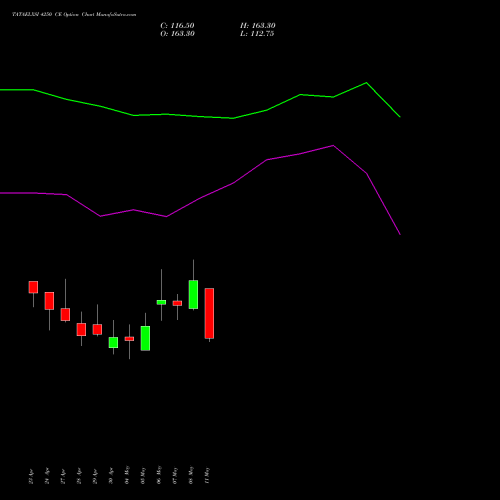
Task: Click the peak of the purple line
Action: click(x=333, y=145)
